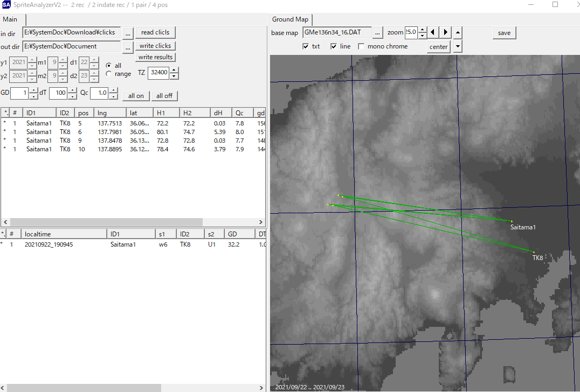Enable the mono chrome checkbox
This screenshot has width=580, height=392.
pos(361,46)
